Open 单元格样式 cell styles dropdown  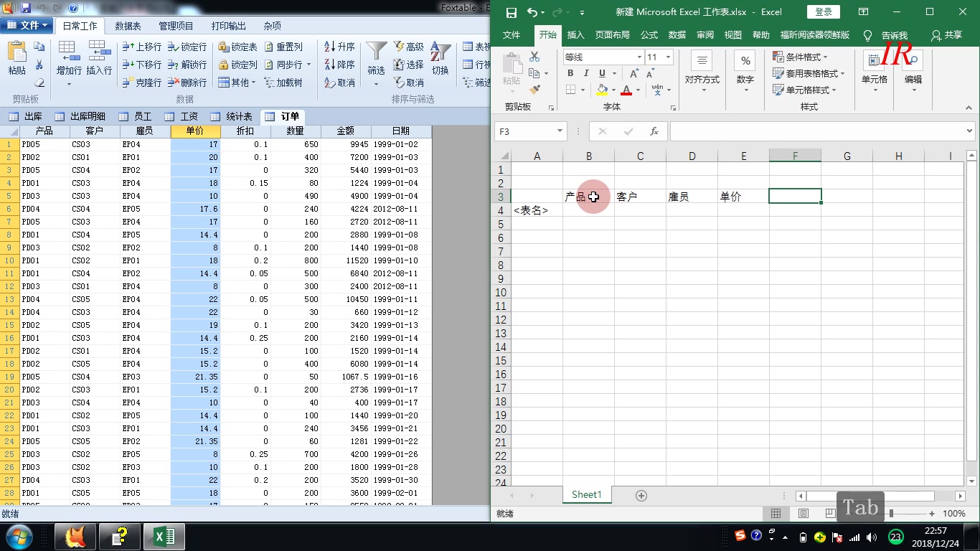pos(804,90)
